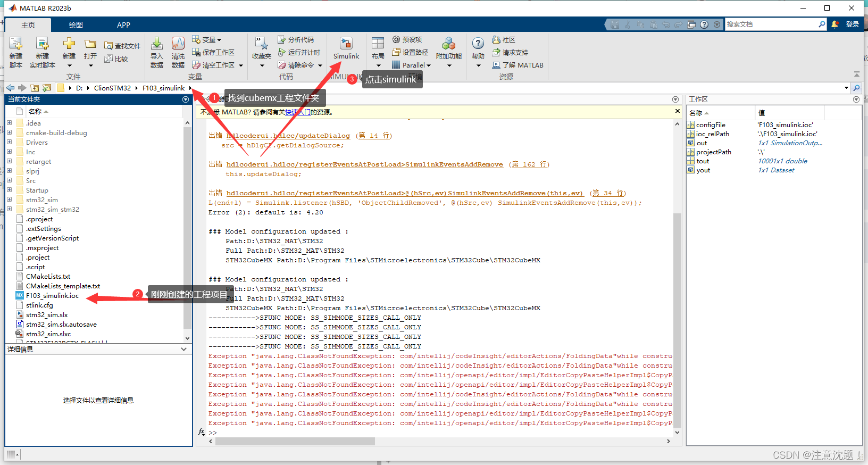Screen dimensions: 868x465
Task: Open the 当前文件夹 panel actions menu
Action: tap(186, 99)
